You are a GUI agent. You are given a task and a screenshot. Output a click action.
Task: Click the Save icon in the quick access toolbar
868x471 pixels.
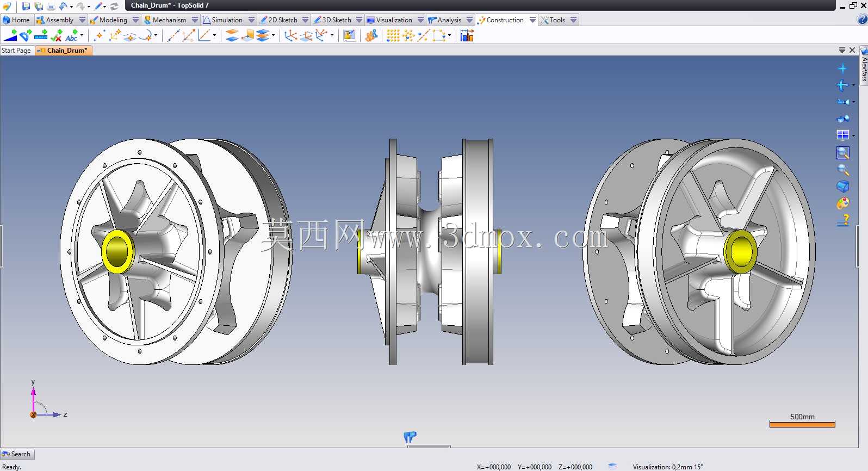click(26, 6)
